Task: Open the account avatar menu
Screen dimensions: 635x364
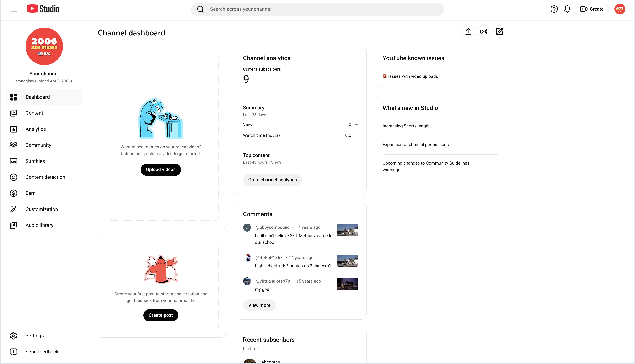Action: pyautogui.click(x=620, y=9)
